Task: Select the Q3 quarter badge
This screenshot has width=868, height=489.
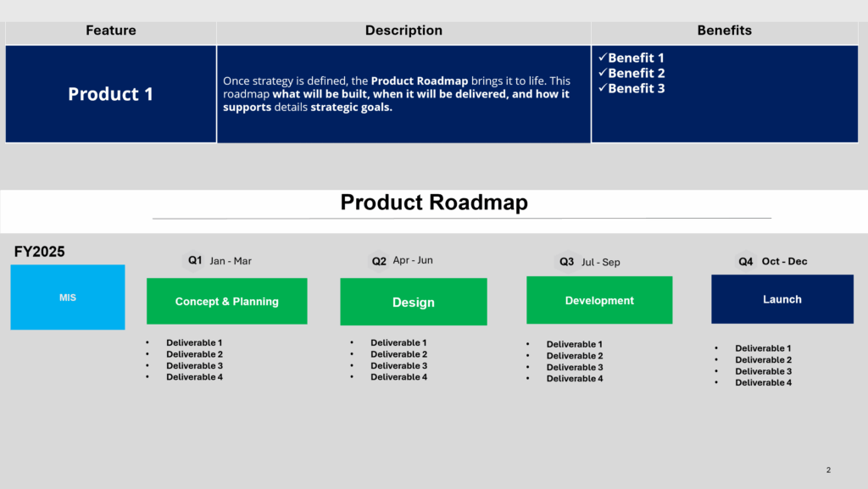Action: point(566,262)
